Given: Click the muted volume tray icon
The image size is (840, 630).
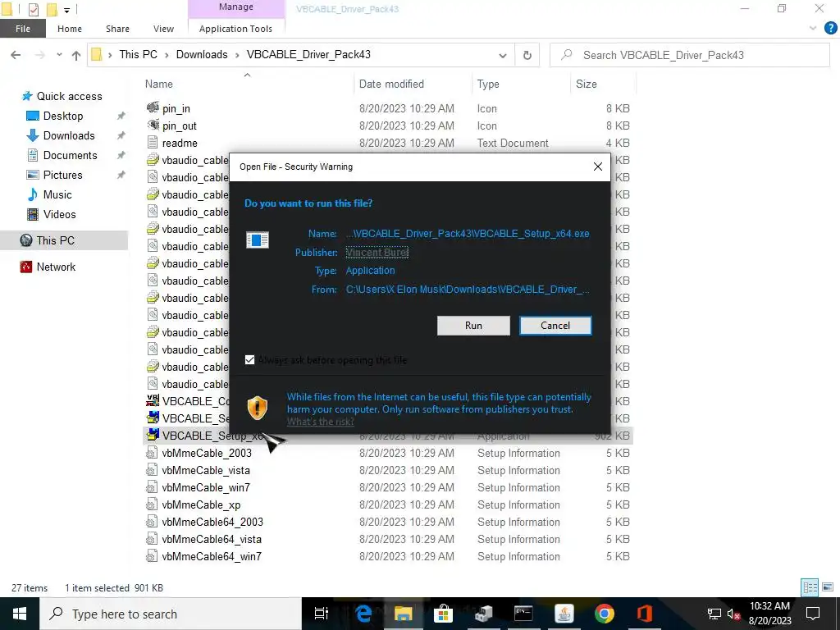Looking at the screenshot, I should coord(733,614).
